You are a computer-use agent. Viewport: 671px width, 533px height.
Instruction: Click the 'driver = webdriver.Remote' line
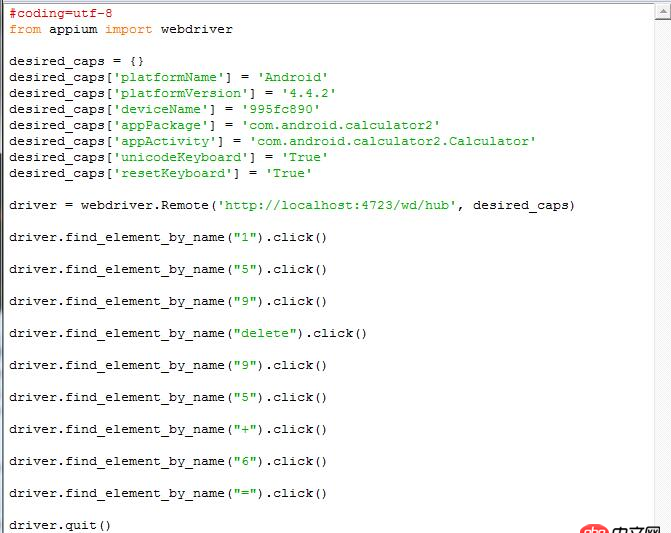[x=292, y=205]
